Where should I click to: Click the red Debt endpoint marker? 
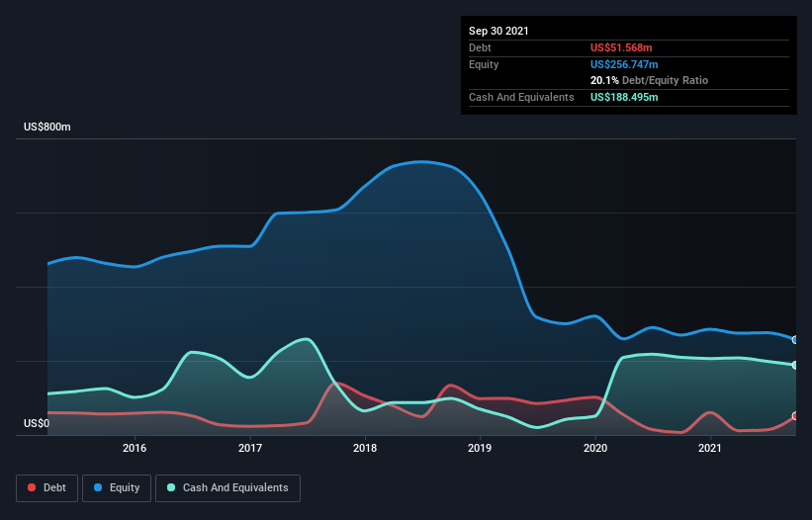[x=795, y=416]
